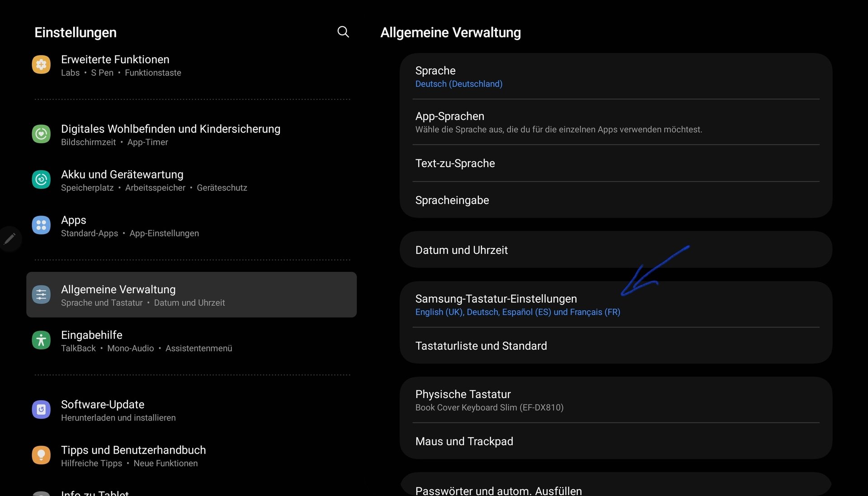
Task: Tap the Eingabehilfe accessibility person icon
Action: click(x=41, y=341)
